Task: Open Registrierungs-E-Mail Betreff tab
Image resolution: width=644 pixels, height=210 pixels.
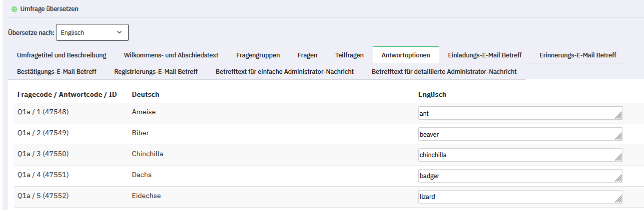Action: [x=156, y=71]
